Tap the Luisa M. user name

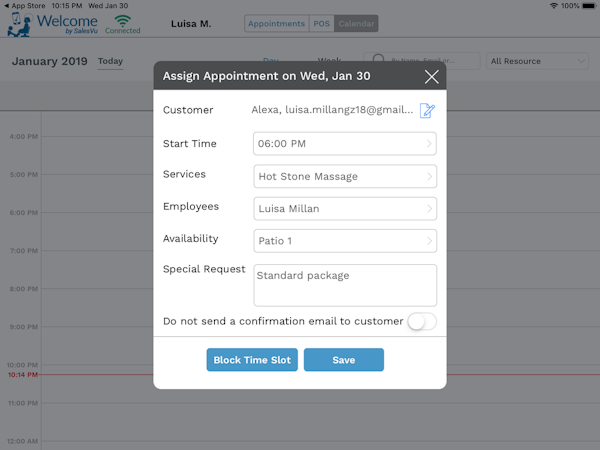(191, 24)
